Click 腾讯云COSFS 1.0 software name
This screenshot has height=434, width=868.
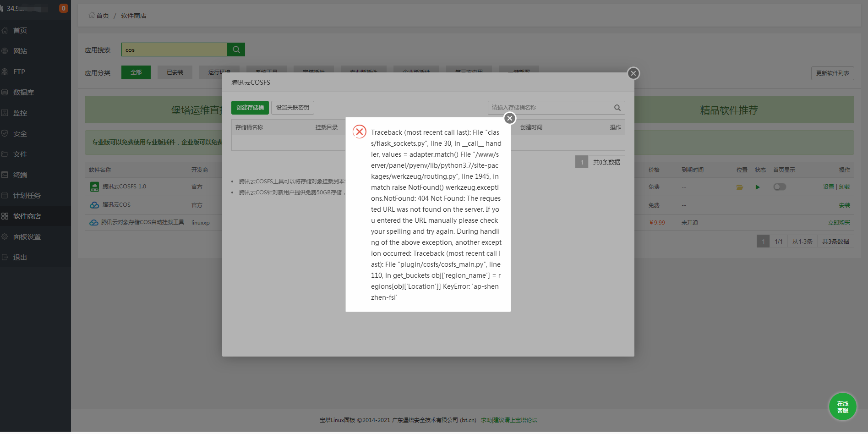pyautogui.click(x=124, y=187)
